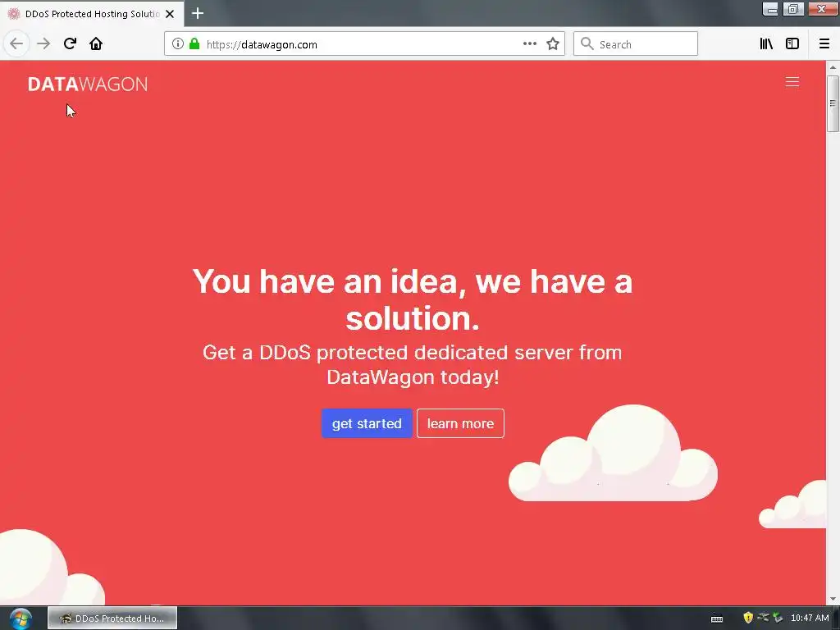
Task: Minimize the Firefox window
Action: pyautogui.click(x=770, y=9)
